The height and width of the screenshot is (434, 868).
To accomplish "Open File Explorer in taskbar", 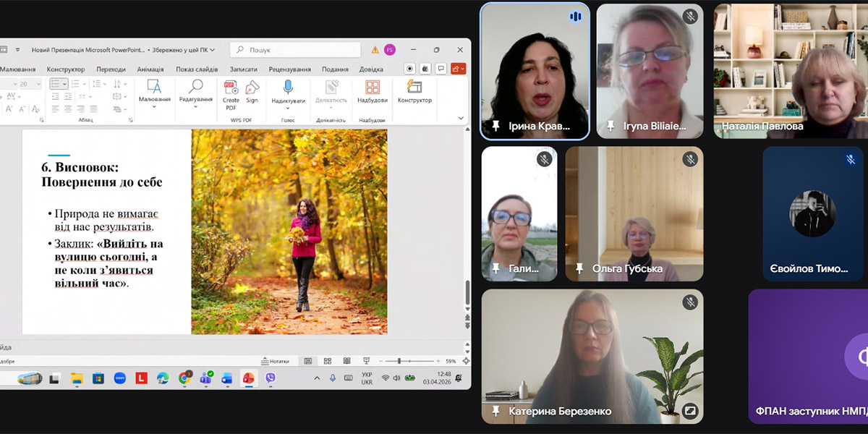I will point(77,378).
